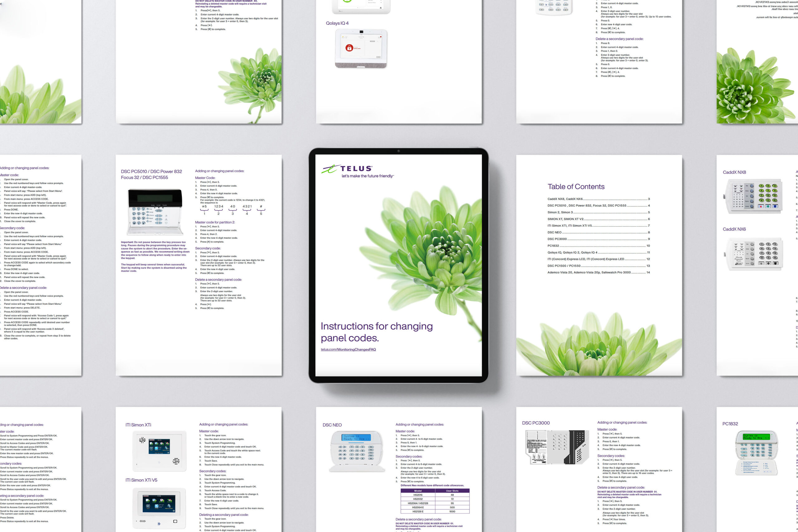Open the 'DSC PC3000' entry in Table of Contents
Image resolution: width=798 pixels, height=532 pixels.
598,239
